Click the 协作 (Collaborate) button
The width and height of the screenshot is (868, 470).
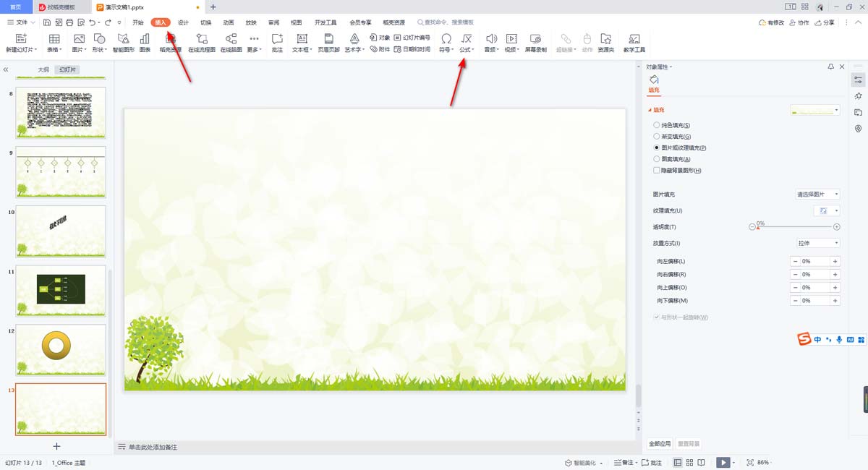click(799, 22)
